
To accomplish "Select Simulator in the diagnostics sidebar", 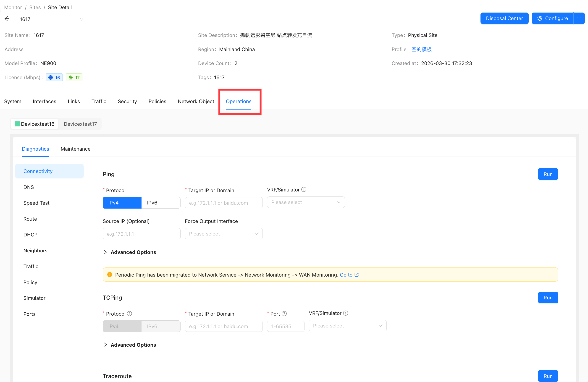I will click(x=49, y=298).
